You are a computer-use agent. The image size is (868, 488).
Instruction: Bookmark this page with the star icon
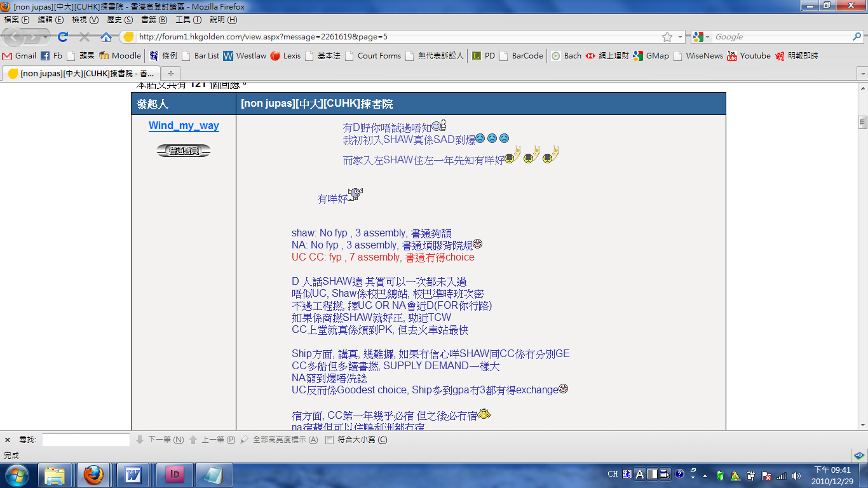667,37
